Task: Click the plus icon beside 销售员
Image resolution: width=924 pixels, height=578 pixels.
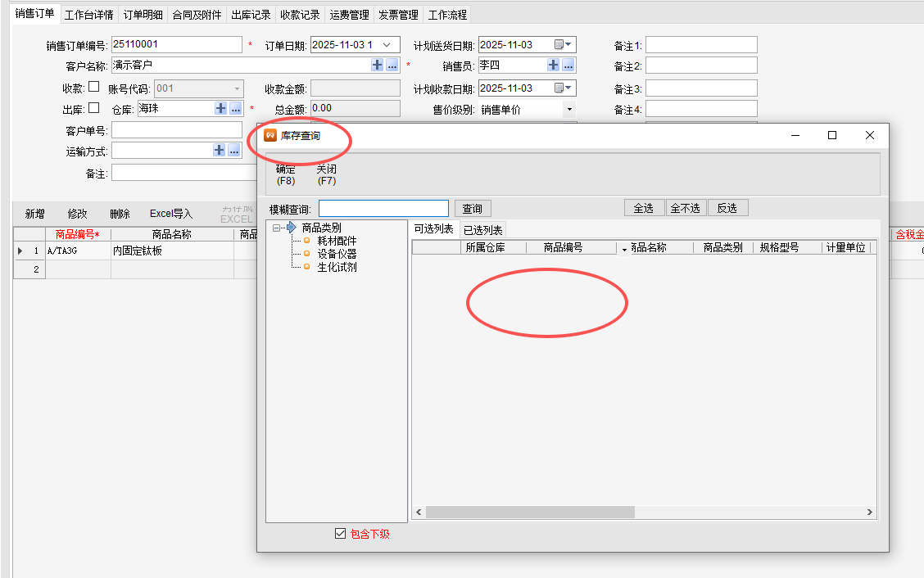Action: [x=554, y=65]
